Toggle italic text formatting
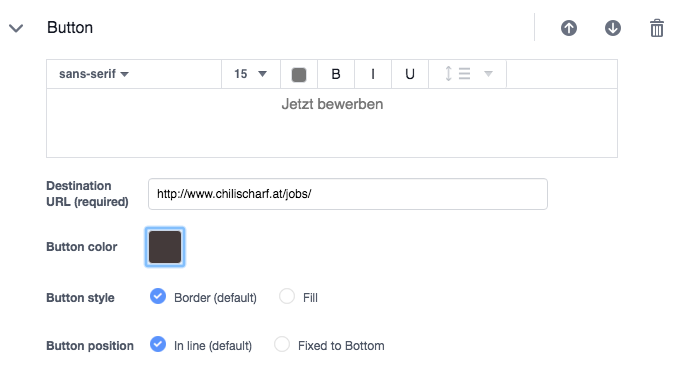679x379 pixels. [373, 74]
